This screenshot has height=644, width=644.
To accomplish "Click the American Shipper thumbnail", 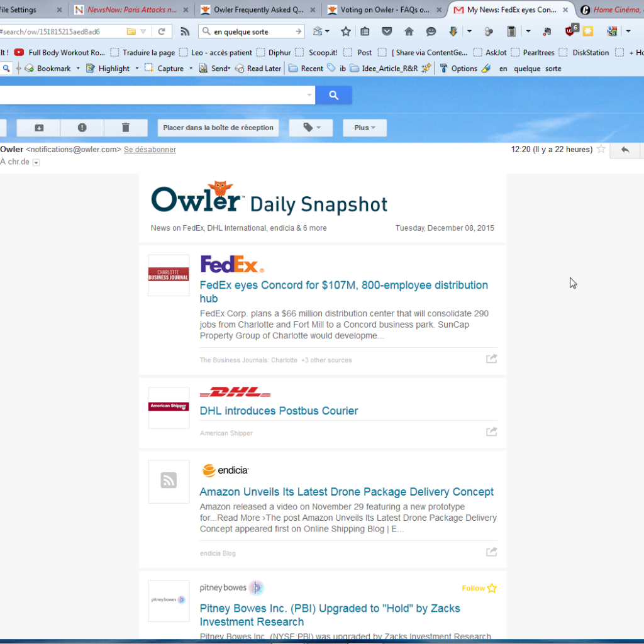I will pyautogui.click(x=169, y=408).
